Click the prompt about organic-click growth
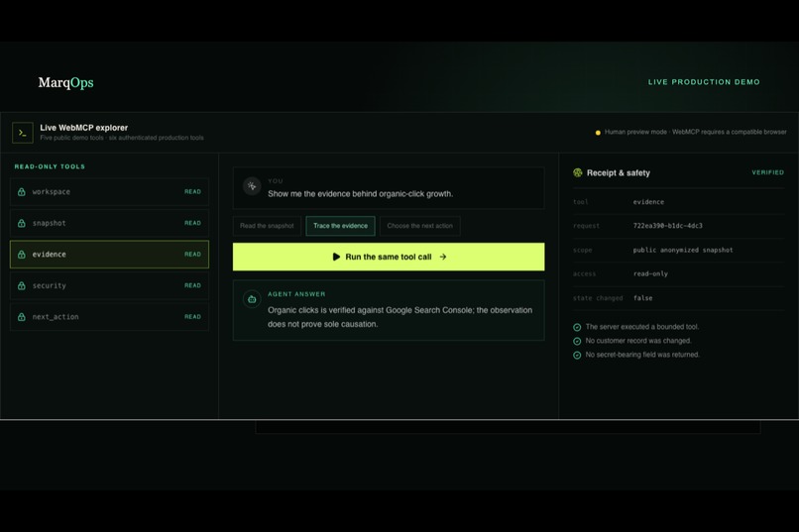799x532 pixels. point(360,194)
